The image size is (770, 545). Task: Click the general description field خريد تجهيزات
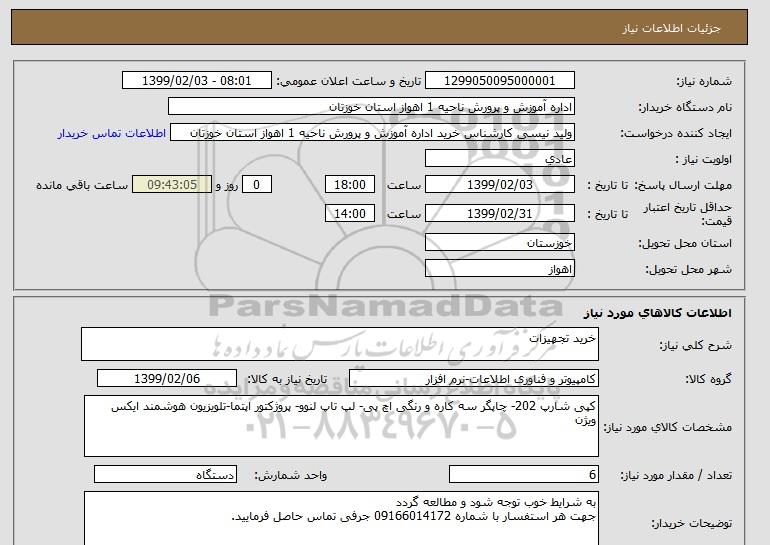pos(340,344)
